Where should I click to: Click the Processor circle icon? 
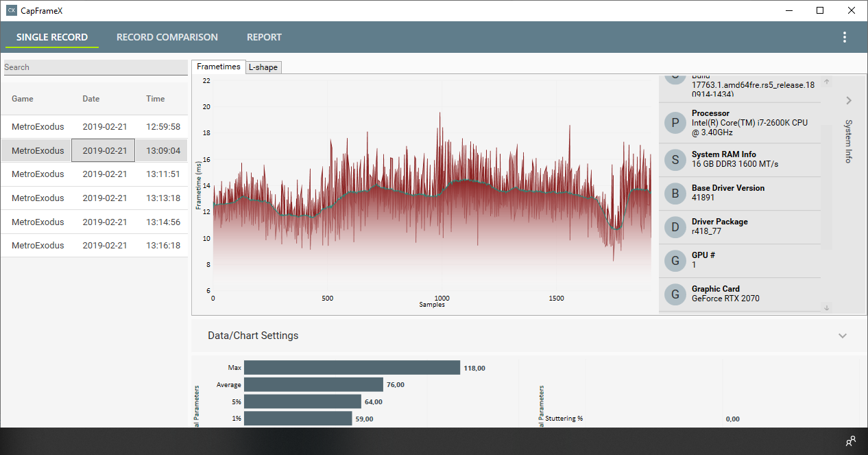tap(675, 123)
